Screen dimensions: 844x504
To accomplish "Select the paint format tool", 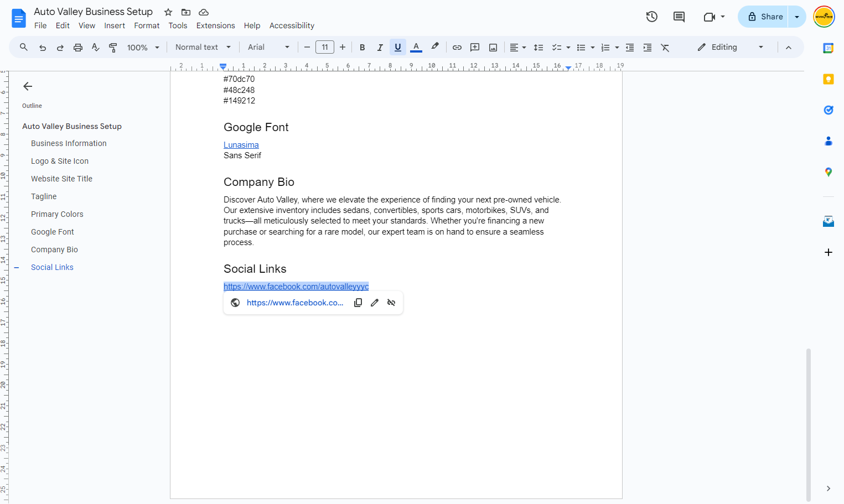I will [113, 48].
